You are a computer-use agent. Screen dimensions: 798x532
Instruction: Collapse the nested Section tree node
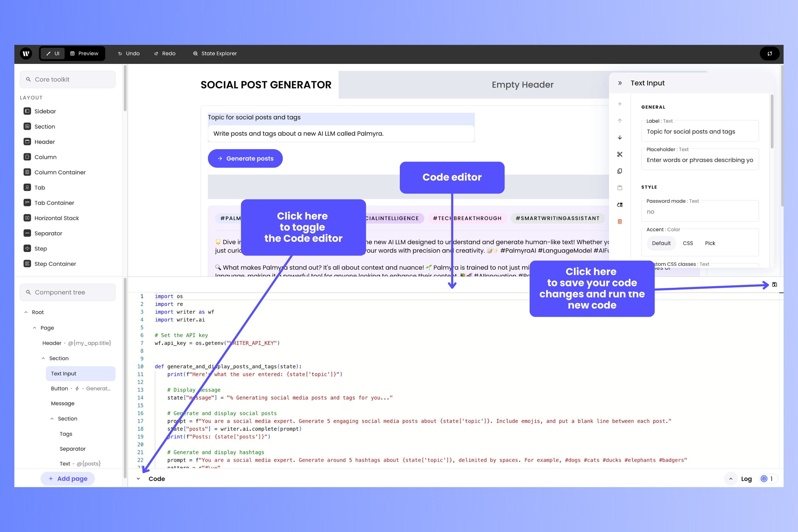tap(52, 419)
